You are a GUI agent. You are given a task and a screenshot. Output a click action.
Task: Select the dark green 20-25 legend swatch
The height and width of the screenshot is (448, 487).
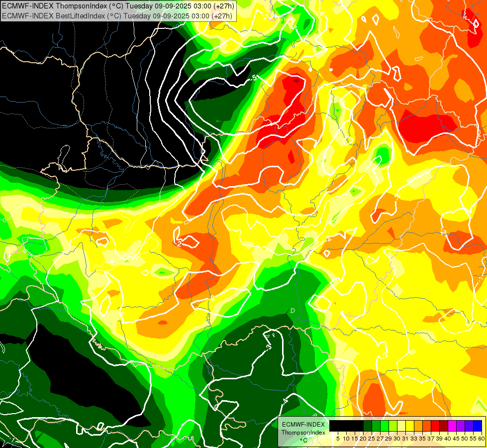368,426
